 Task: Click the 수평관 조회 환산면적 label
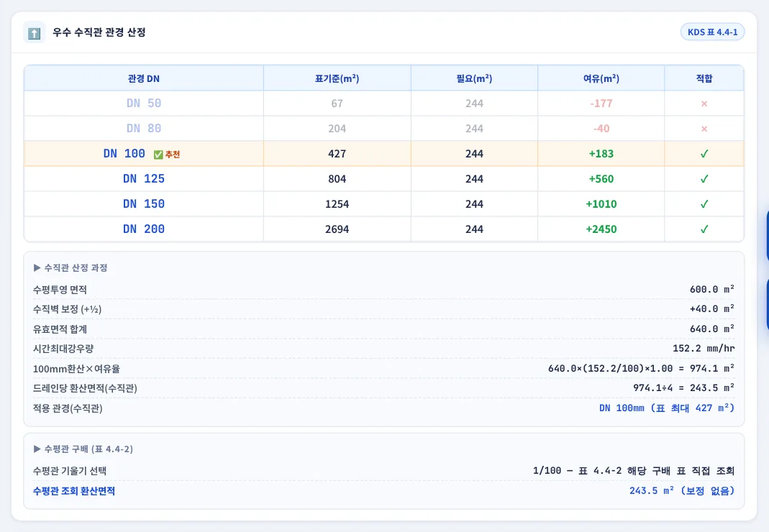pos(74,491)
